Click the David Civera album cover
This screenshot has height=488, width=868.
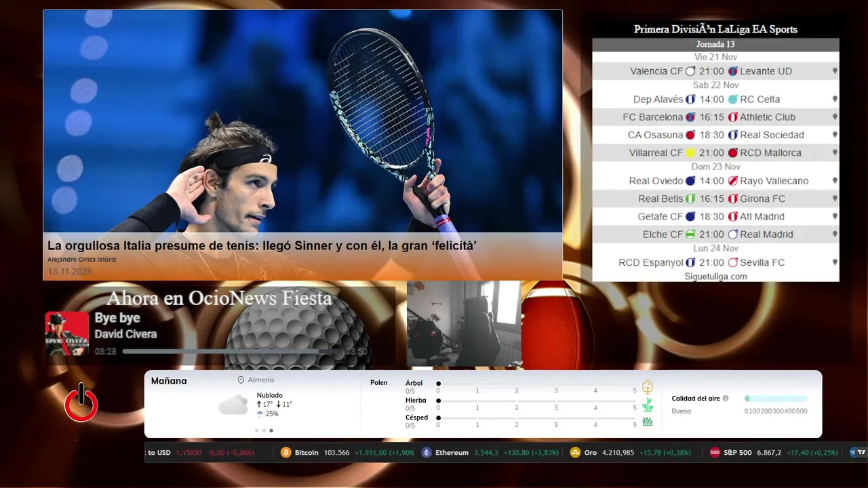[x=67, y=333]
